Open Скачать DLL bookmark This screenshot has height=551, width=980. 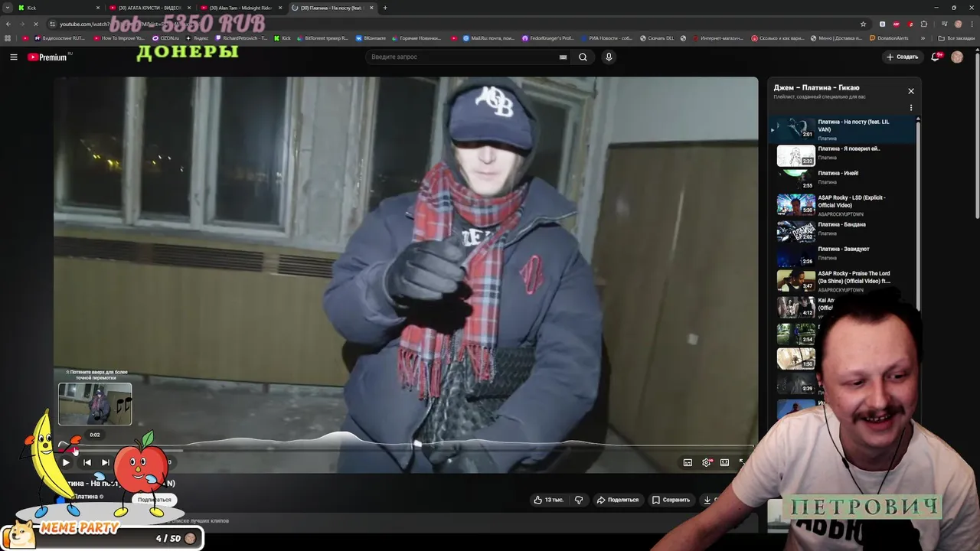click(657, 38)
